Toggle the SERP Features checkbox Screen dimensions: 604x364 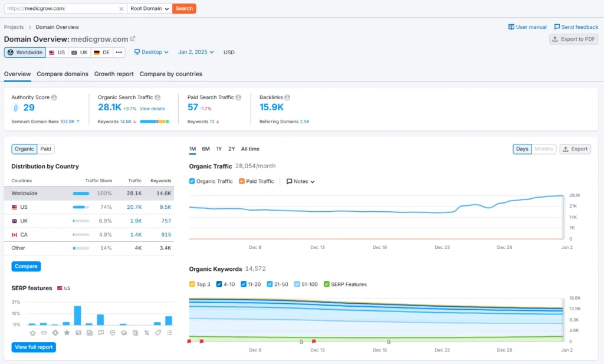point(326,284)
